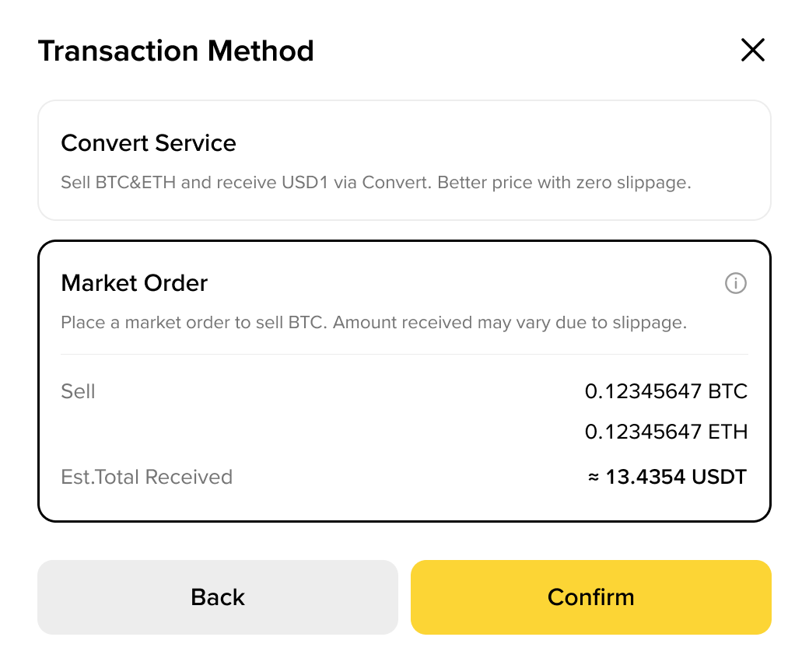Click the Transaction Method title

tap(176, 51)
